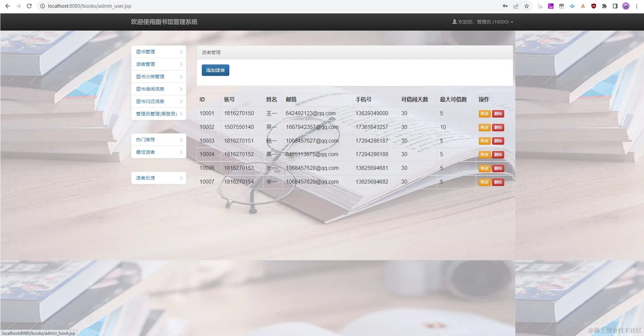Select account number 1816270153
644x336 pixels.
click(x=239, y=168)
